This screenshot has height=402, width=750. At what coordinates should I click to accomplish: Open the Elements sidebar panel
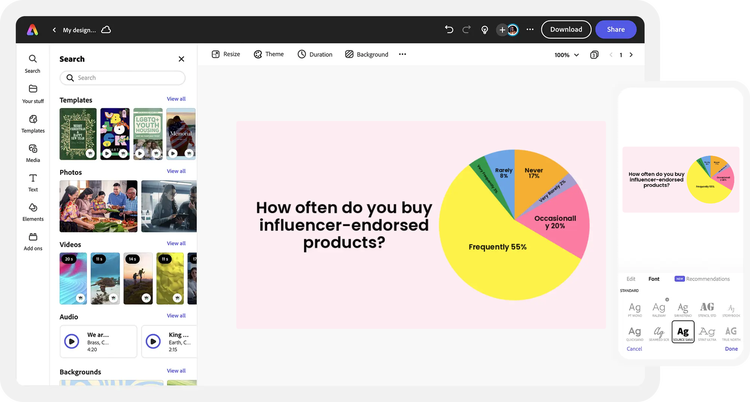(x=33, y=211)
